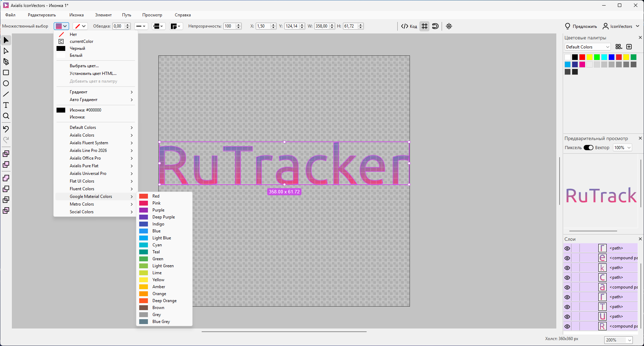Screen dimensions: 644x346
Task: Select the Text tool
Action: click(x=6, y=105)
